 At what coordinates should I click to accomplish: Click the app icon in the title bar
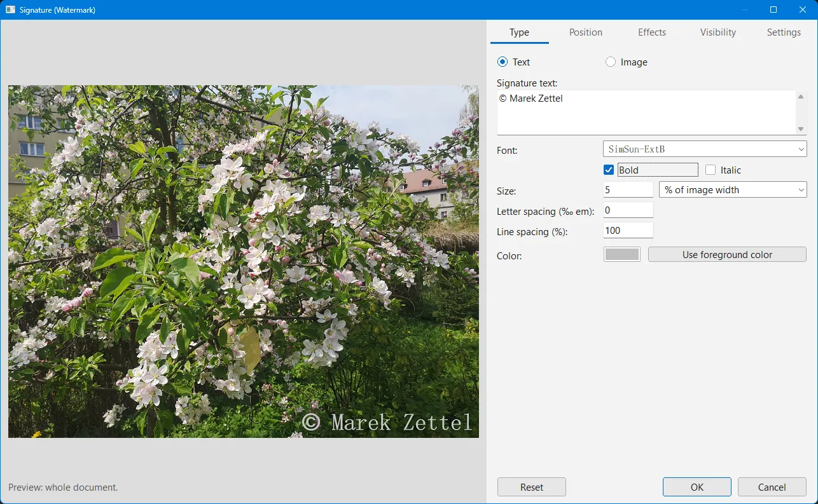point(10,10)
